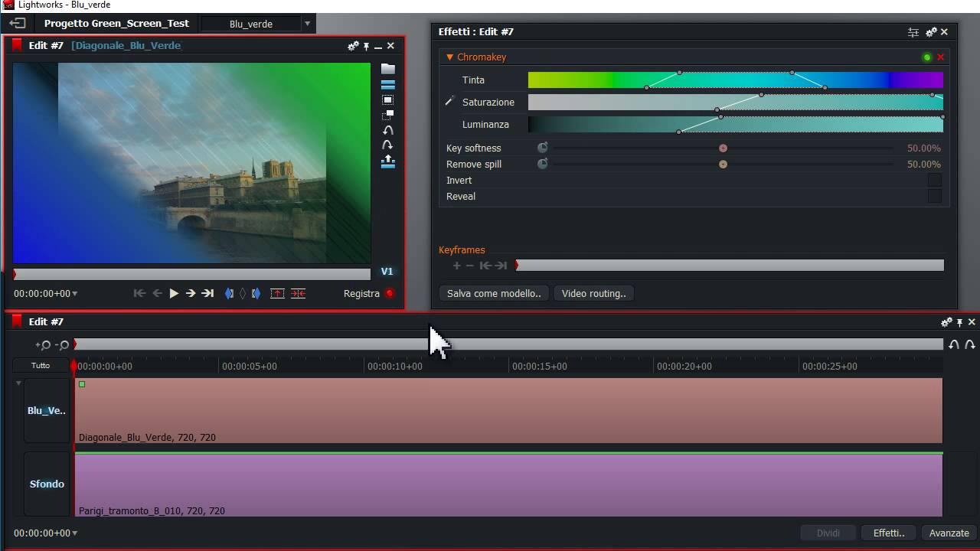Select the Diagonale_Blu_Verde clip on timeline

point(508,410)
